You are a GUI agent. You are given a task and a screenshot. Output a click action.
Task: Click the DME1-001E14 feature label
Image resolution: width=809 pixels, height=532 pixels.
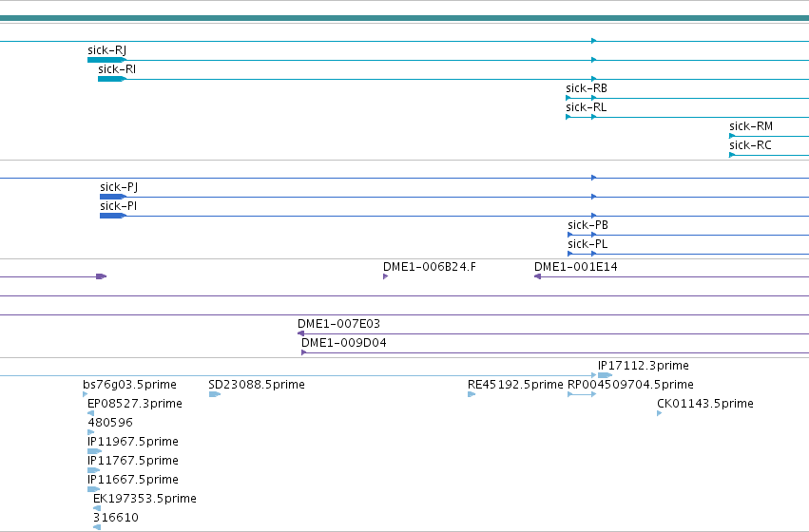pos(575,267)
